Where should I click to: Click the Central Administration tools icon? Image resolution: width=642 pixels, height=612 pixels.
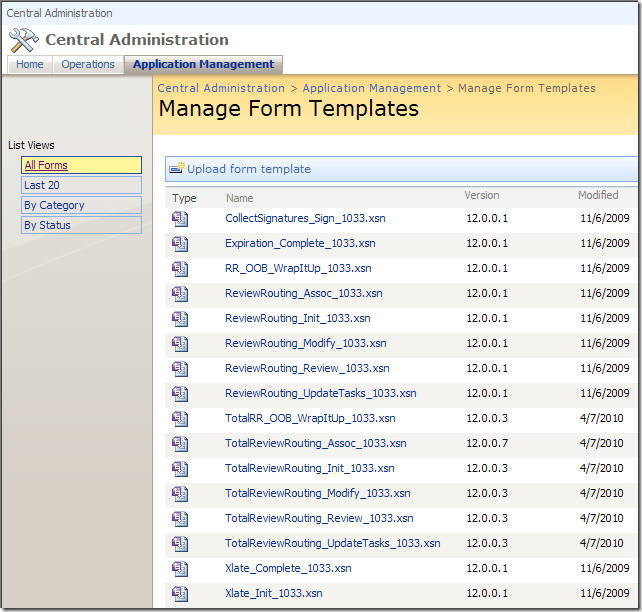point(24,40)
